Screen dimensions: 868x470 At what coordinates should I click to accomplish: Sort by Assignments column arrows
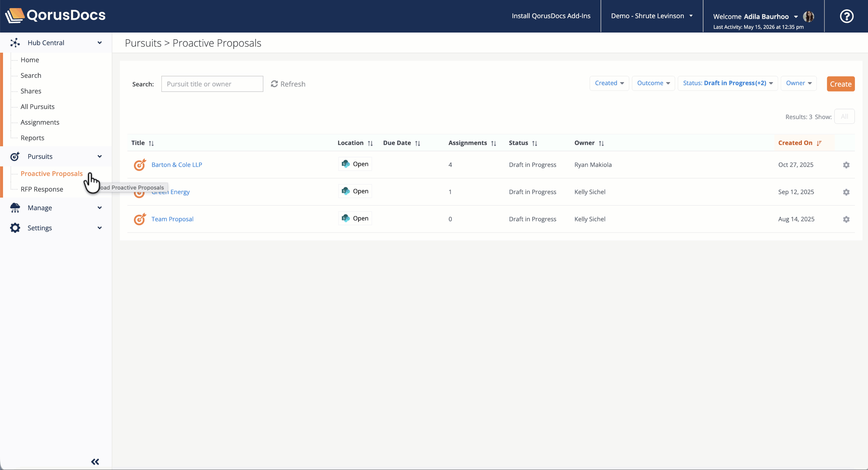(x=494, y=144)
